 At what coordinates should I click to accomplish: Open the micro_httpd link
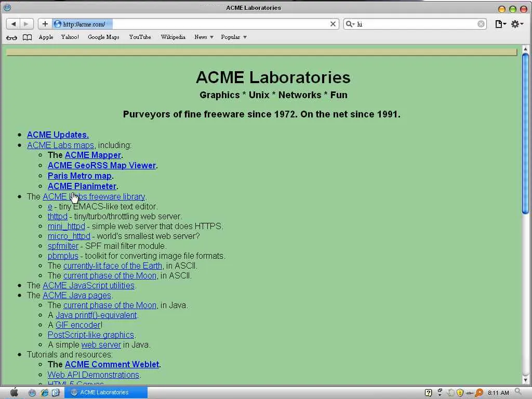point(69,236)
